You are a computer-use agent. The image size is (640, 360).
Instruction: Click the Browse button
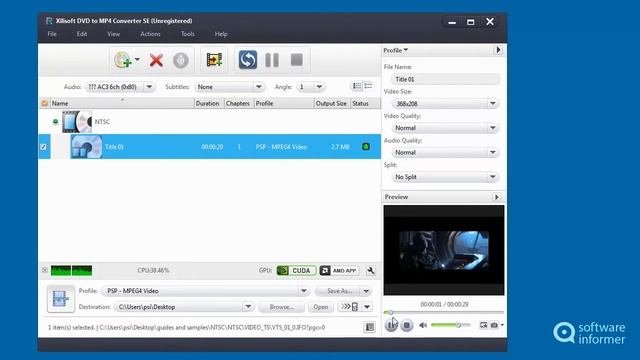click(x=281, y=307)
